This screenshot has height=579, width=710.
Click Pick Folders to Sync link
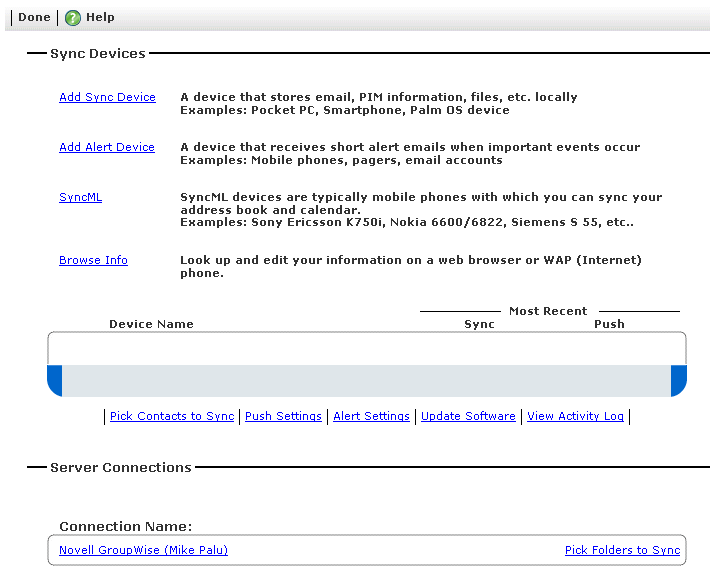[623, 550]
